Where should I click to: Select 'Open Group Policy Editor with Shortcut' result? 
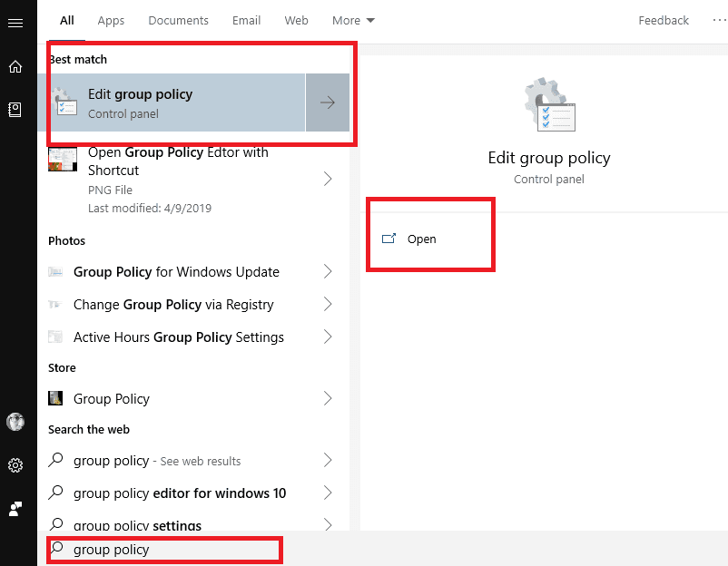pos(193,179)
